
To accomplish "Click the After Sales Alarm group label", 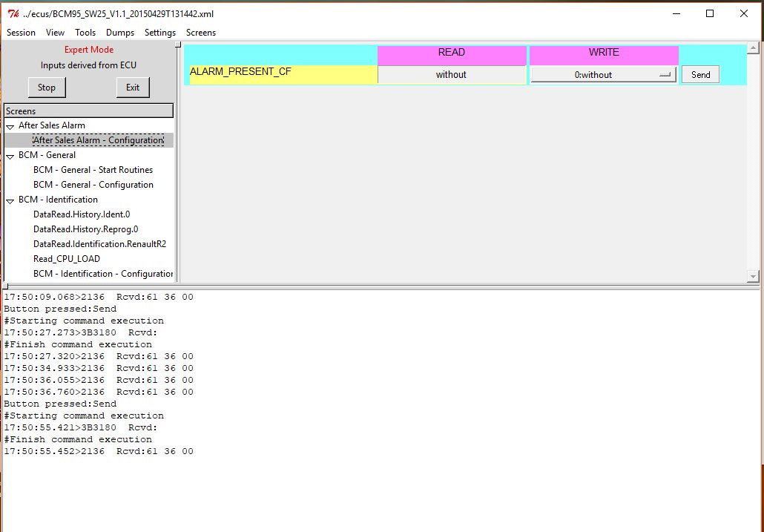I will pyautogui.click(x=52, y=125).
